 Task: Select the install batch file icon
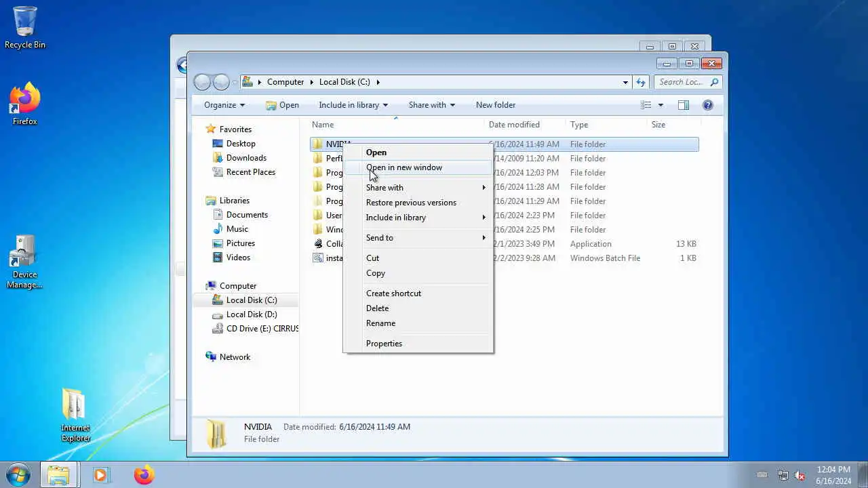[318, 258]
